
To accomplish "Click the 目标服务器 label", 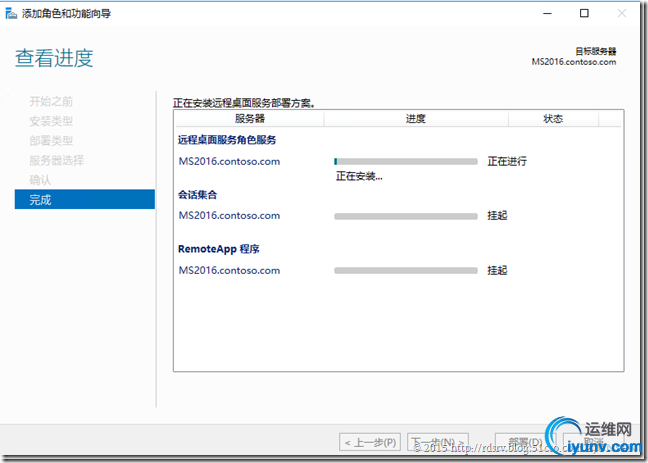I will click(596, 51).
